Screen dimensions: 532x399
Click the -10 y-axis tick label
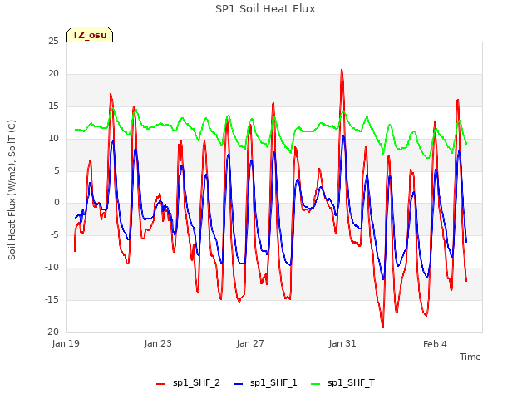52,268
